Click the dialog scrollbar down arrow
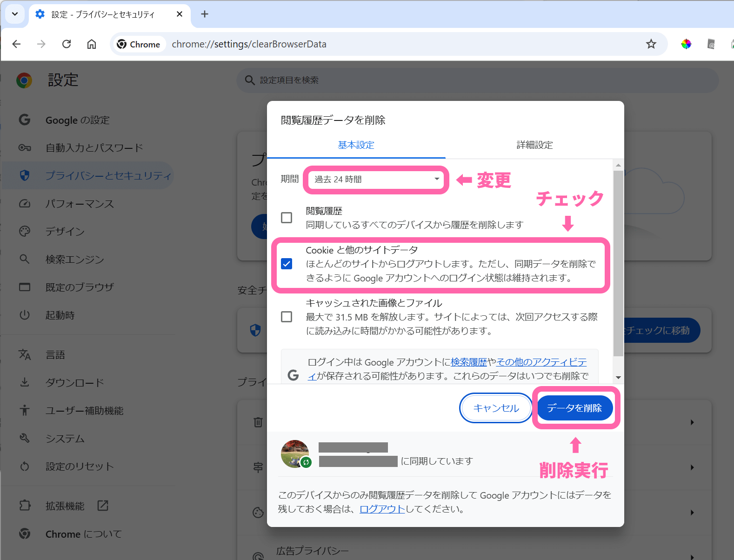 pyautogui.click(x=618, y=378)
